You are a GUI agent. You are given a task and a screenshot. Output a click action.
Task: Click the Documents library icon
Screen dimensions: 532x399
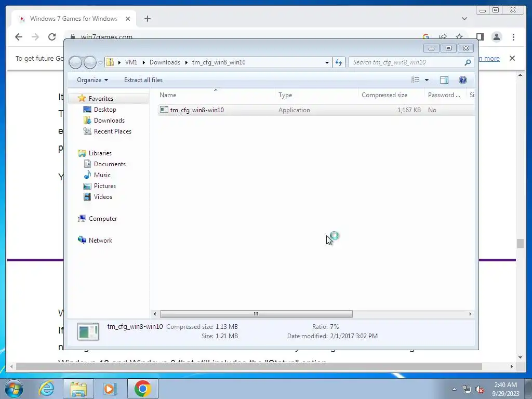[87, 164]
